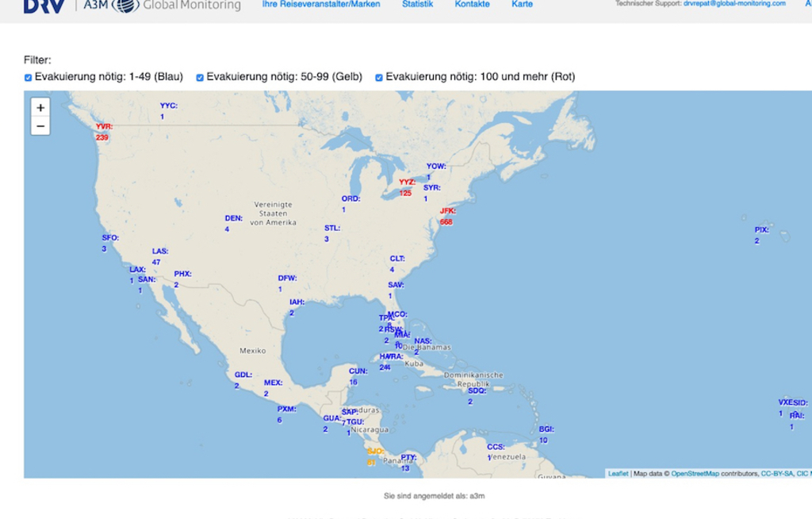This screenshot has height=519, width=812.
Task: Click the YYC airport marker
Action: click(x=168, y=111)
